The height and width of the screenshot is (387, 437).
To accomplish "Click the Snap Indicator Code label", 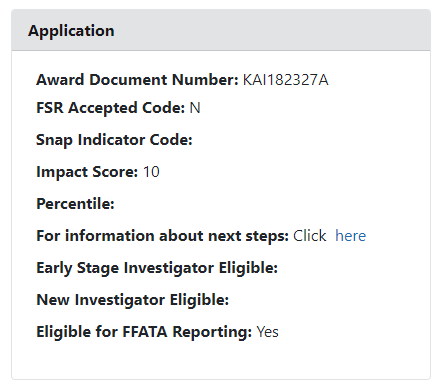I will [x=114, y=140].
